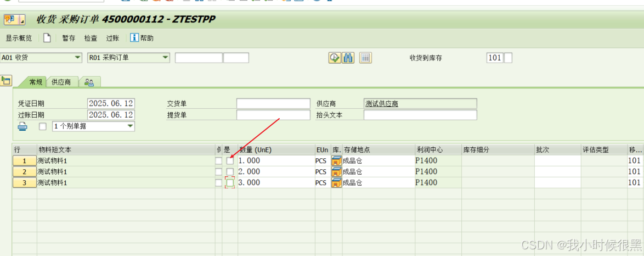644x256 pixels.
Task: Select line item row 2 button
Action: 25,171
